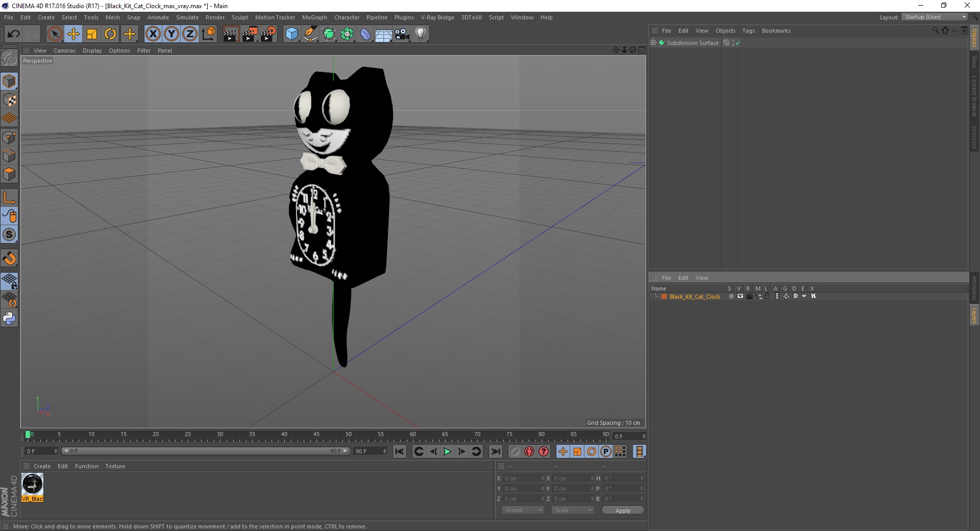Open the Scale mode dropdown
980x531 pixels.
click(x=573, y=510)
